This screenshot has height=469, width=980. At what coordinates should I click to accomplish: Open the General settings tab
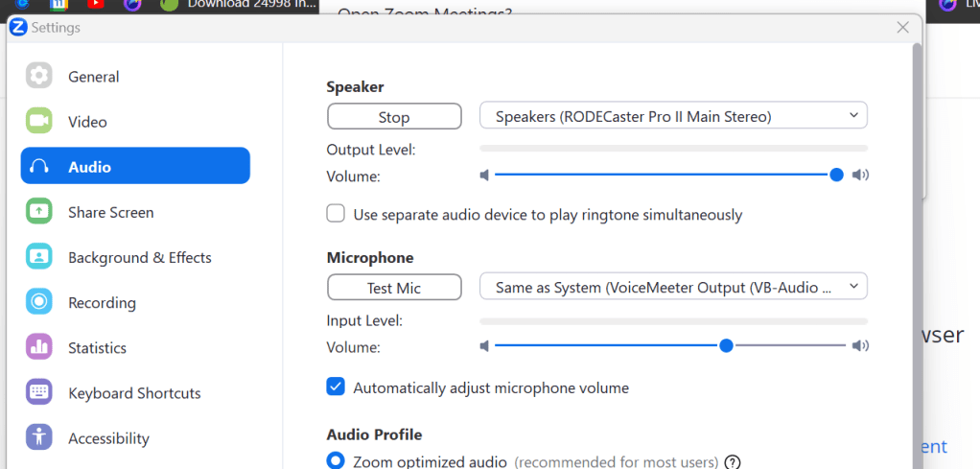coord(135,77)
